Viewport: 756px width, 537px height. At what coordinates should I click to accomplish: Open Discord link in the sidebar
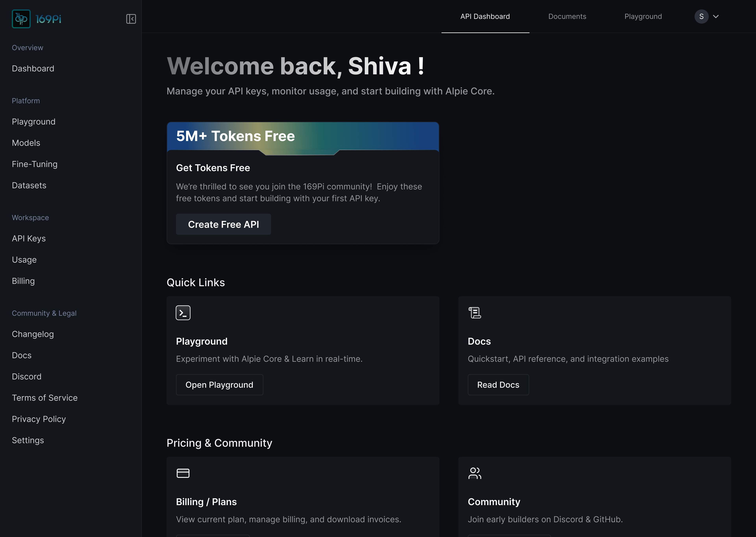pos(26,376)
